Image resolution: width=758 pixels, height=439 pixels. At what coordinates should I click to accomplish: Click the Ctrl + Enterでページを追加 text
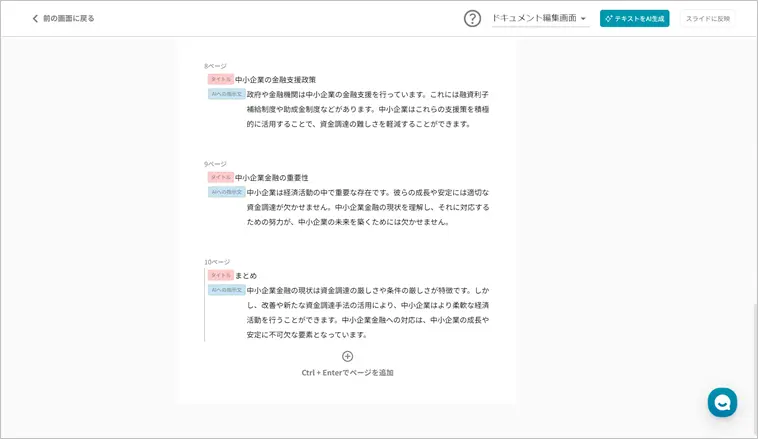[x=347, y=373]
